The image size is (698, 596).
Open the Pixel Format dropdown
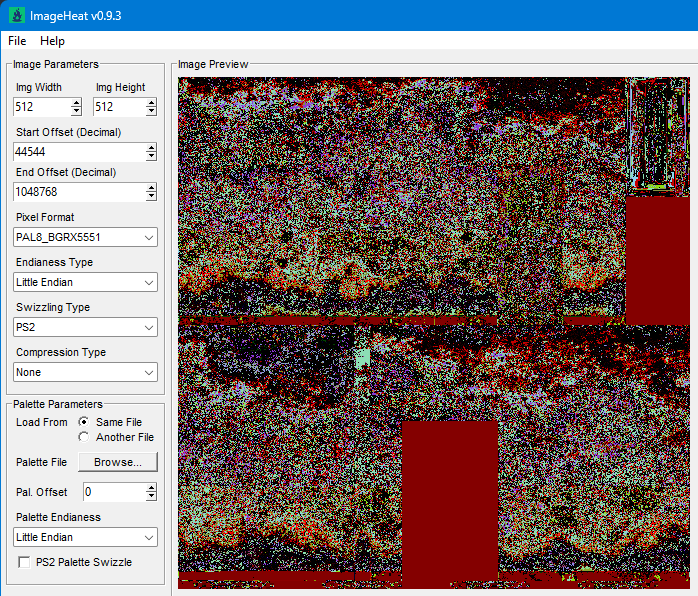[85, 237]
